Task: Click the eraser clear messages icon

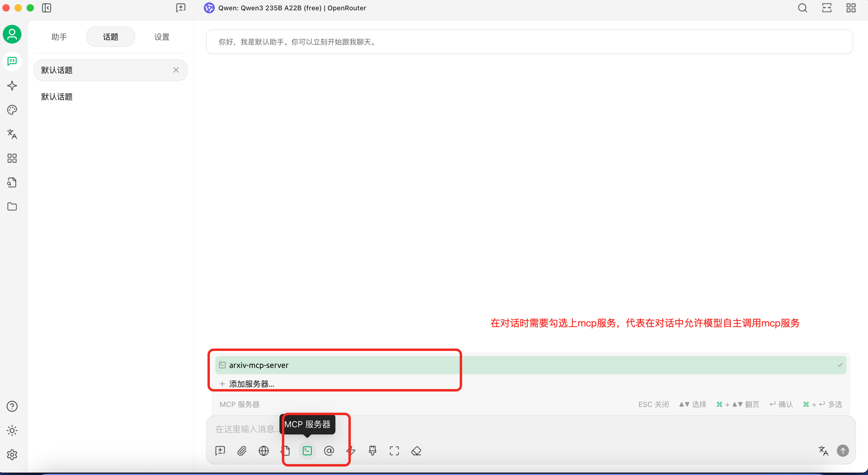Action: click(x=416, y=450)
